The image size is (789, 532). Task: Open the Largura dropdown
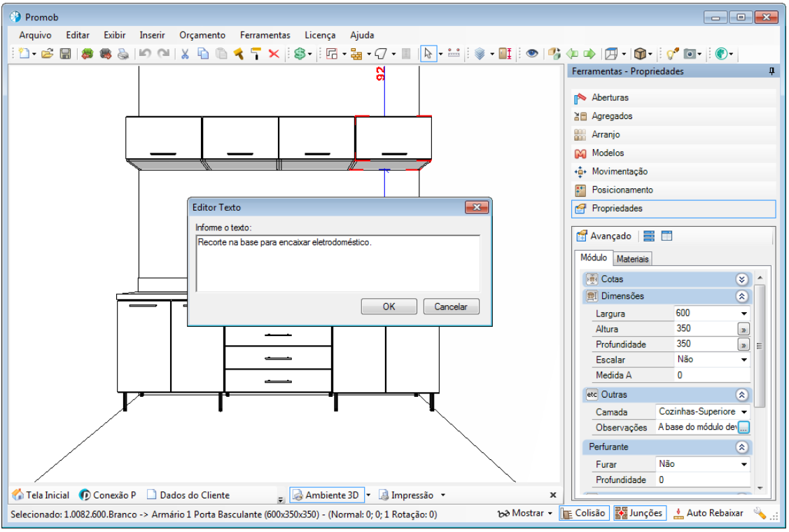coord(743,314)
